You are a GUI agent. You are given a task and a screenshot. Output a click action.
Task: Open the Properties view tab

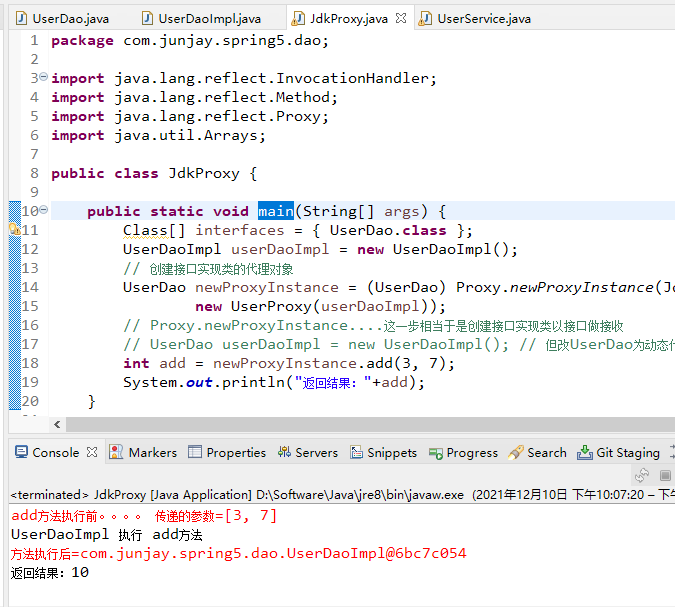pyautogui.click(x=227, y=452)
